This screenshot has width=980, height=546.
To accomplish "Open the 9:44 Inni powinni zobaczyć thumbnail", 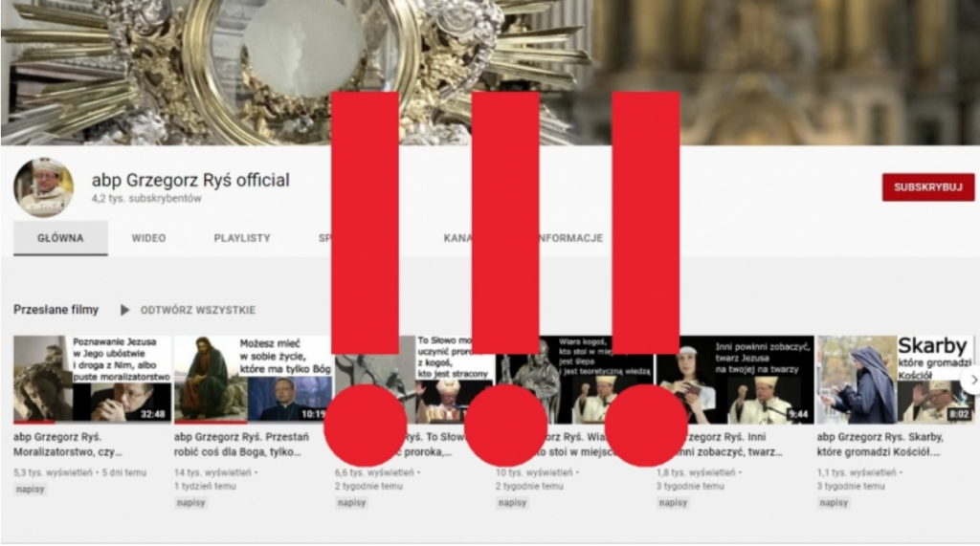I will tap(735, 380).
